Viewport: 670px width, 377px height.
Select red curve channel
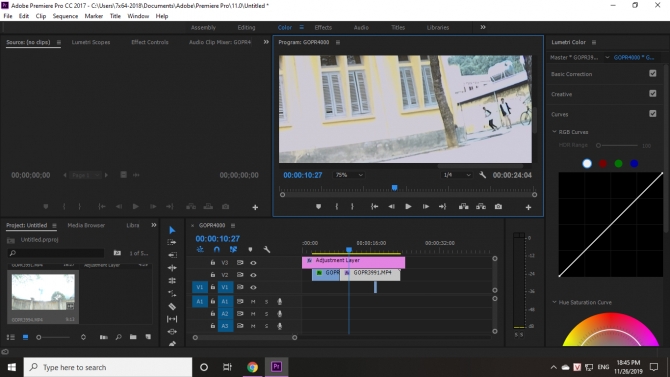pos(602,163)
